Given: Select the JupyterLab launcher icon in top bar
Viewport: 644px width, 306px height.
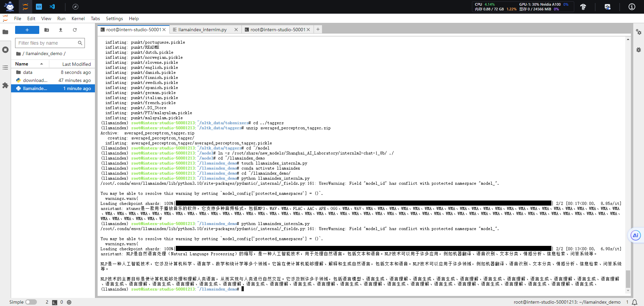Looking at the screenshot, I should click(25, 6).
